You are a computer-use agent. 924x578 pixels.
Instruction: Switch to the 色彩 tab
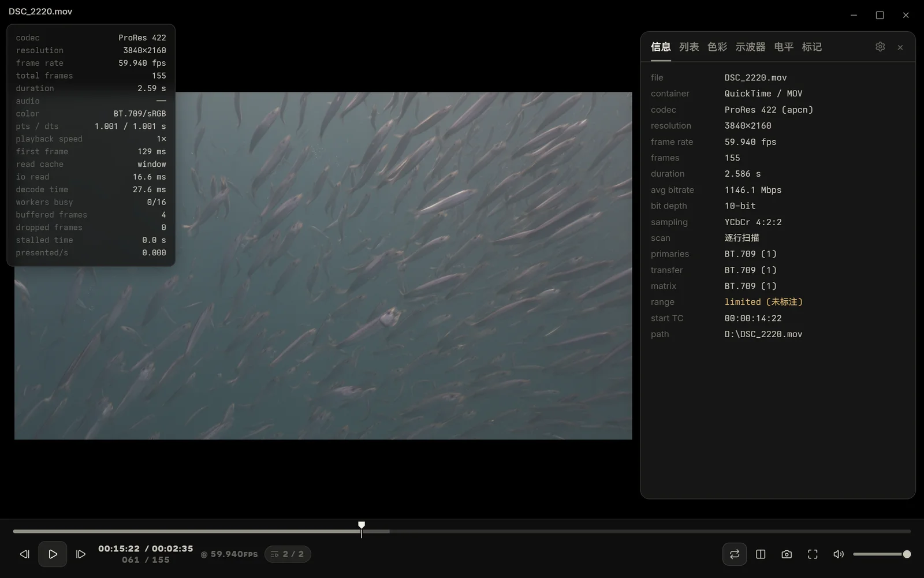[717, 47]
